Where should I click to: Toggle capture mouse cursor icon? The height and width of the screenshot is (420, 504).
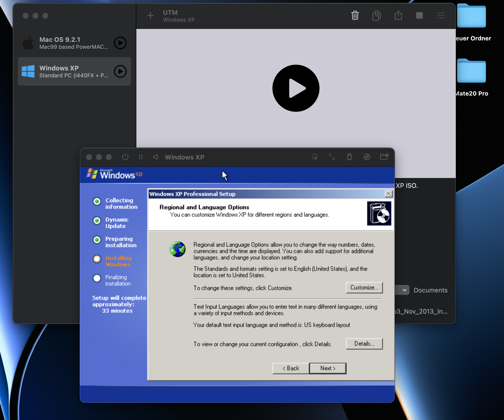pyautogui.click(x=315, y=157)
